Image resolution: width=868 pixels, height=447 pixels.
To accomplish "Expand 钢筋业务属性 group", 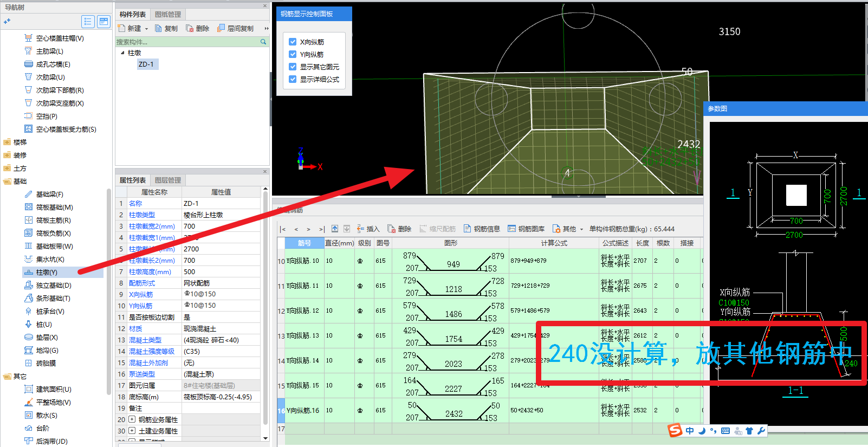I will point(132,419).
